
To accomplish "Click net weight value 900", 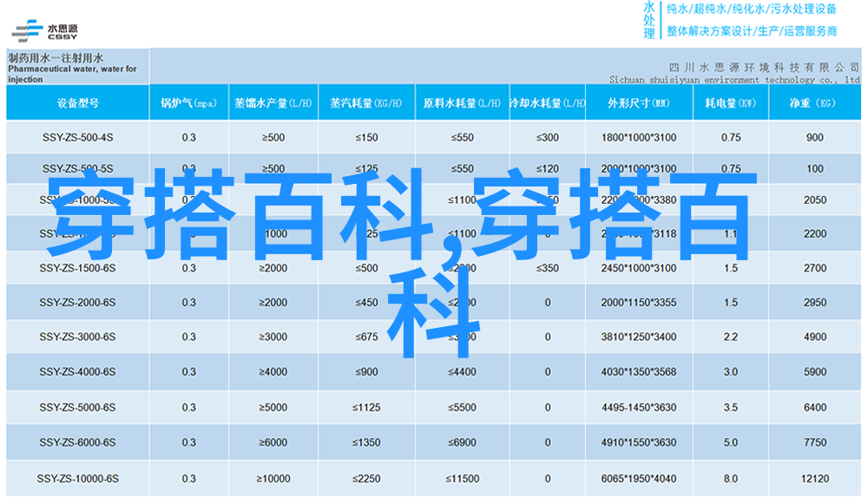I will point(815,137).
